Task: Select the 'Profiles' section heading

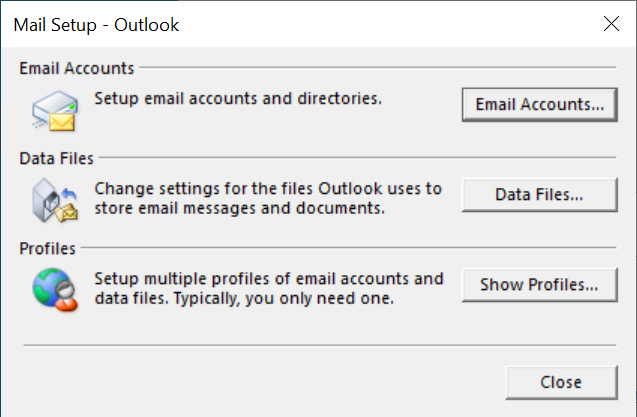Action: click(x=48, y=249)
